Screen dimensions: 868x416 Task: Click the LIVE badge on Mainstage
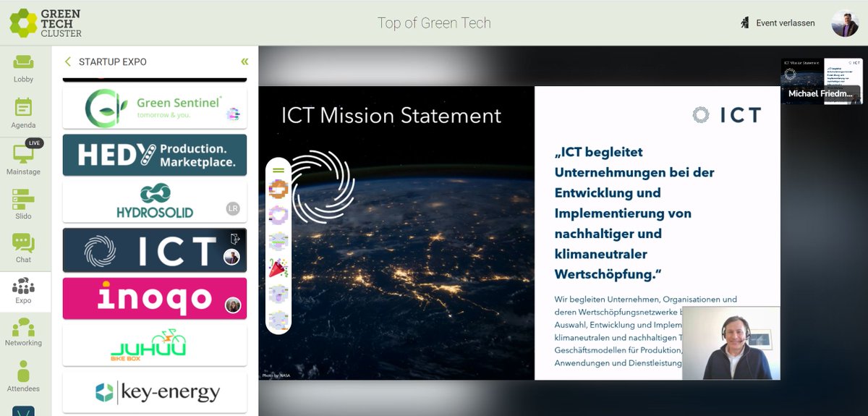click(35, 143)
